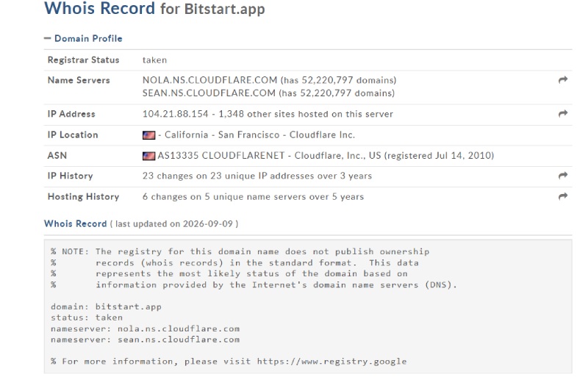Screen dimensions: 588x377
Task: Click share arrow in IP History row
Action: click(x=562, y=176)
